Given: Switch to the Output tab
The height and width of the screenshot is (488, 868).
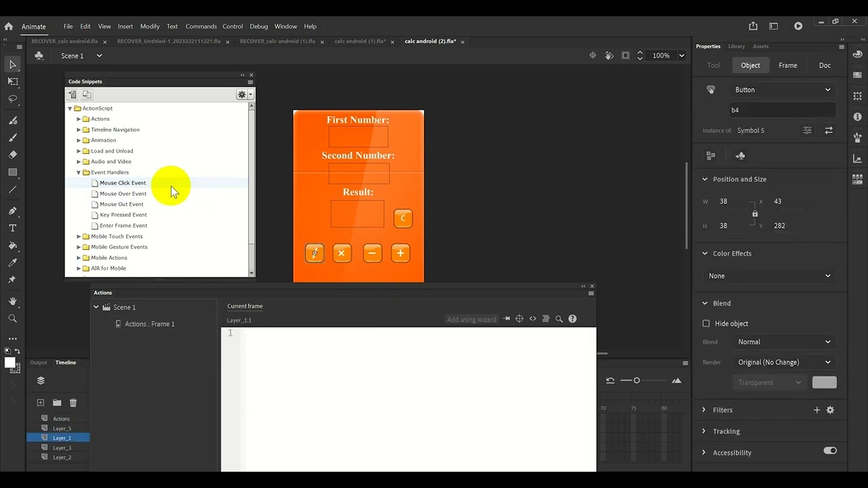Looking at the screenshot, I should coord(39,363).
